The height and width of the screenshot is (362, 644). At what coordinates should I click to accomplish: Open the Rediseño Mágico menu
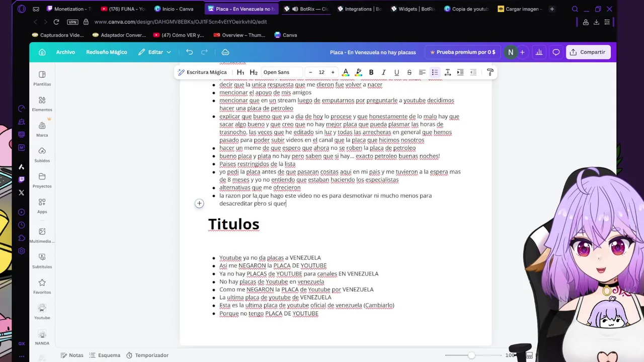tap(107, 52)
